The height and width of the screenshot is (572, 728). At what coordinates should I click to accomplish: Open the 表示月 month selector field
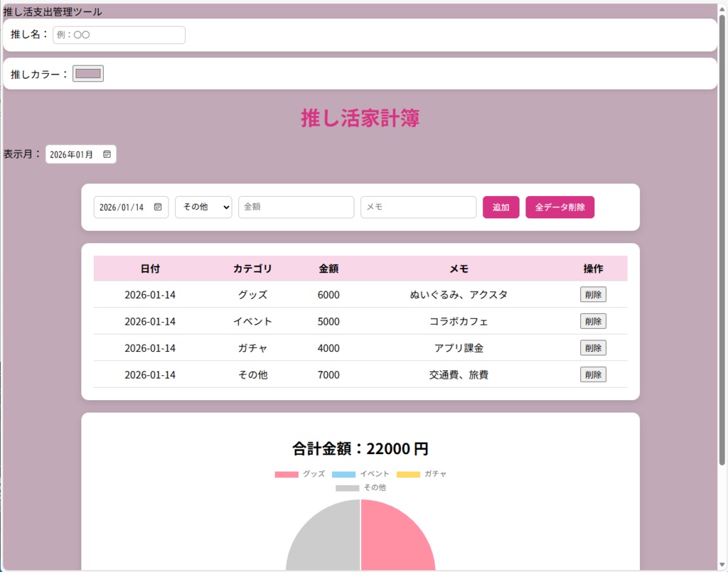click(75, 153)
